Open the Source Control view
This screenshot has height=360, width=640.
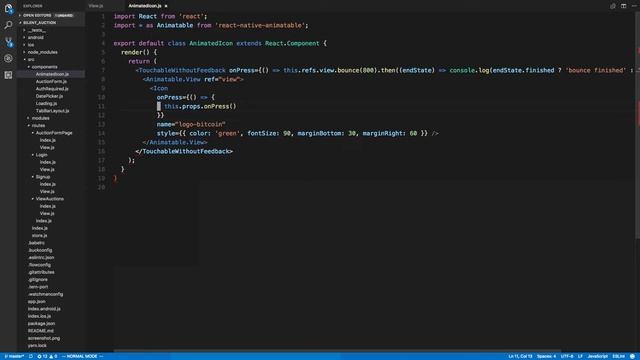click(x=8, y=42)
